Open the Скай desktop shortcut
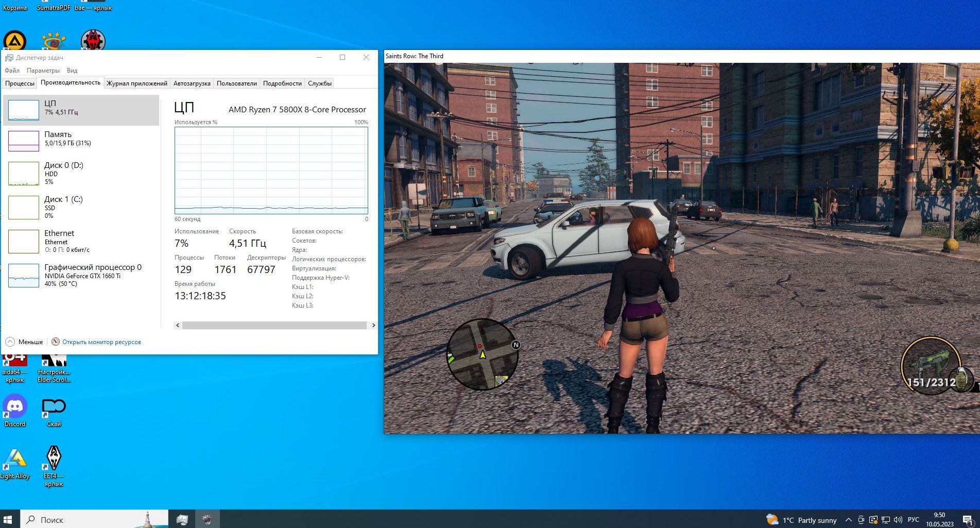This screenshot has height=528, width=980. point(54,407)
